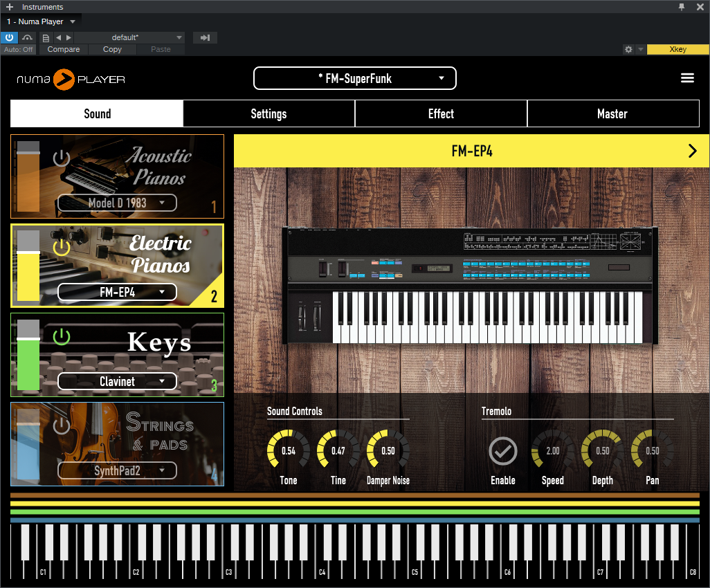Image resolution: width=710 pixels, height=588 pixels.
Task: Click the next sound chevron on FM-EP4 bar
Action: pos(692,151)
